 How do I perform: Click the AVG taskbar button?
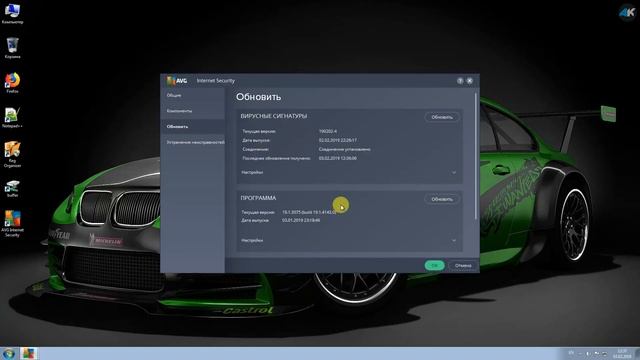29,353
